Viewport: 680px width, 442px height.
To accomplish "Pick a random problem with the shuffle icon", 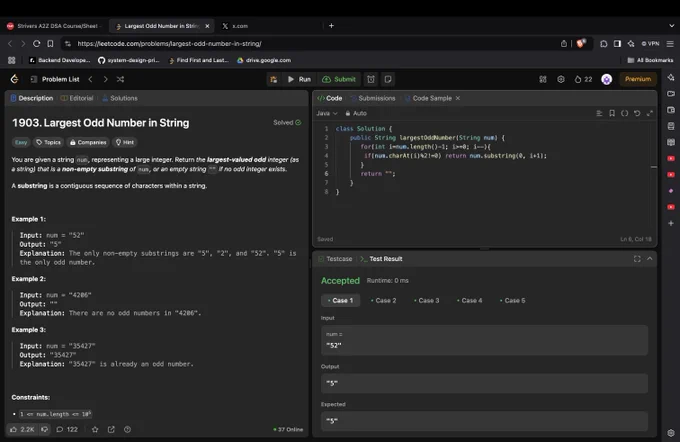I will 120,79.
